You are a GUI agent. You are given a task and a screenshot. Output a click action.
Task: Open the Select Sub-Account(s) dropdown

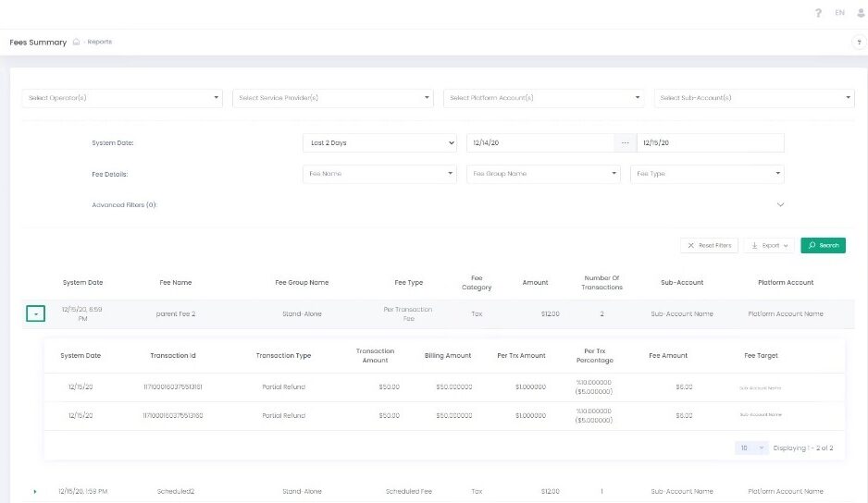[753, 98]
